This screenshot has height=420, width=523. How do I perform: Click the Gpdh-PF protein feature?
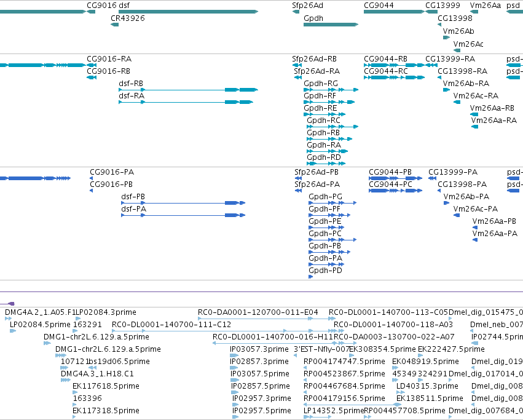(329, 215)
